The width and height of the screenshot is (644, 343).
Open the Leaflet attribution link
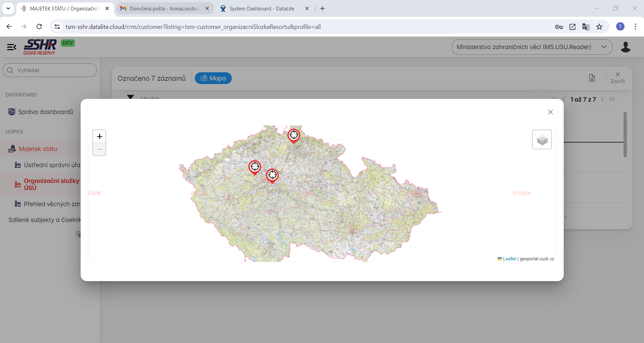(x=509, y=259)
